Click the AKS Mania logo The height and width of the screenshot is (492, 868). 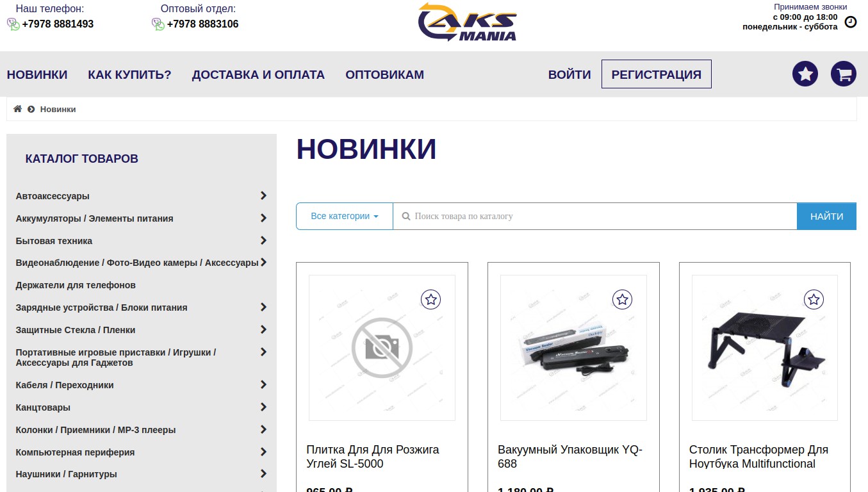click(467, 22)
